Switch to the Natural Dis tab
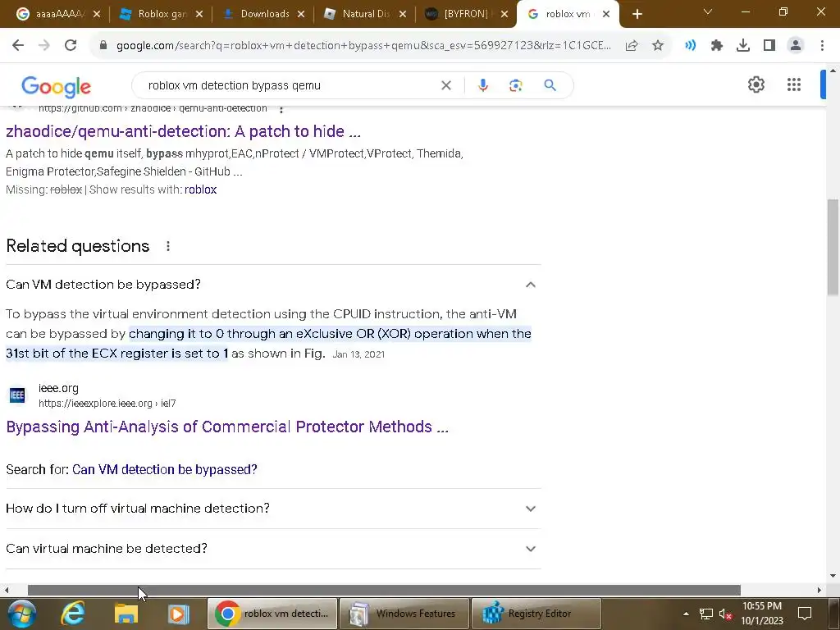 point(365,14)
